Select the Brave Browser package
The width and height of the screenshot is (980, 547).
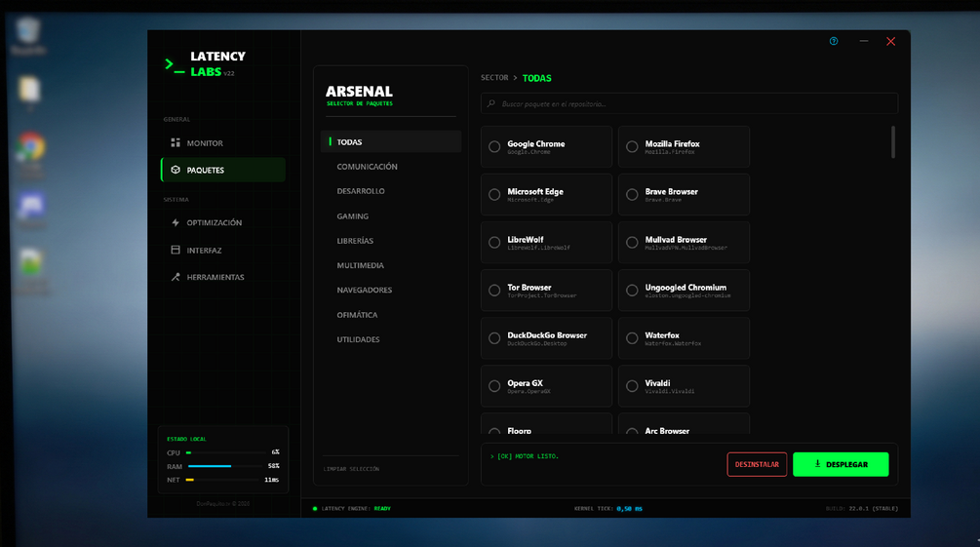click(x=684, y=194)
